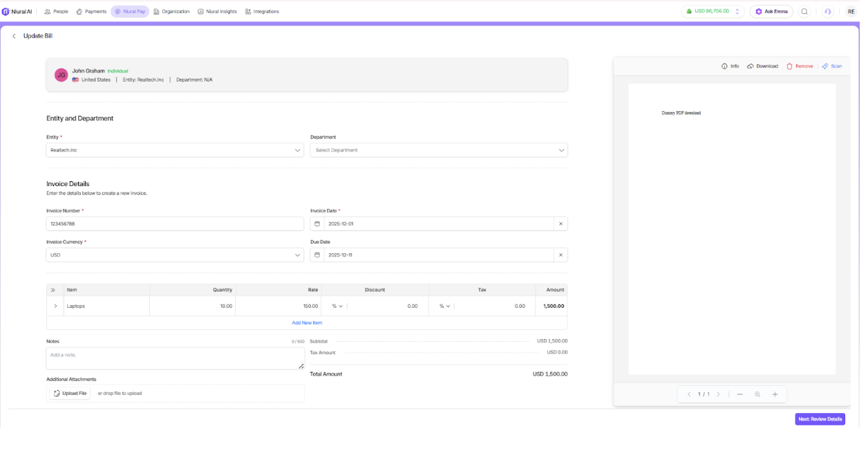Viewport: 868px width, 451px height.
Task: Open the Niural Insights menu
Action: [217, 12]
